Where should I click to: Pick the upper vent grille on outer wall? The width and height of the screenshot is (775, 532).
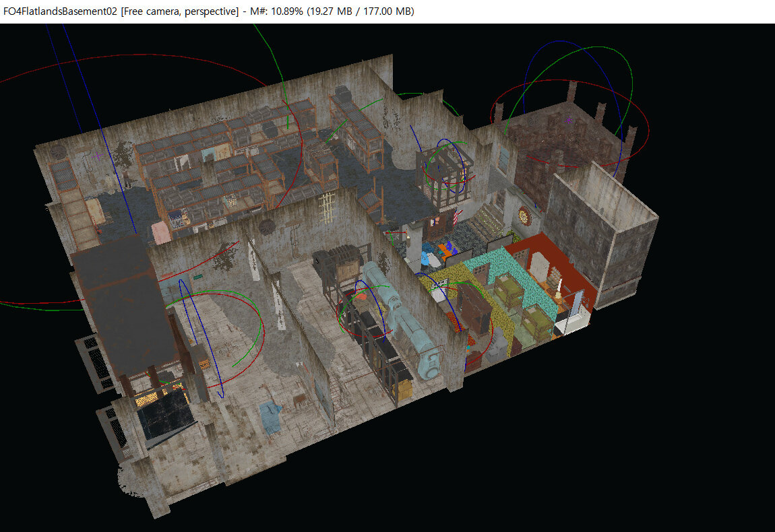click(x=95, y=363)
